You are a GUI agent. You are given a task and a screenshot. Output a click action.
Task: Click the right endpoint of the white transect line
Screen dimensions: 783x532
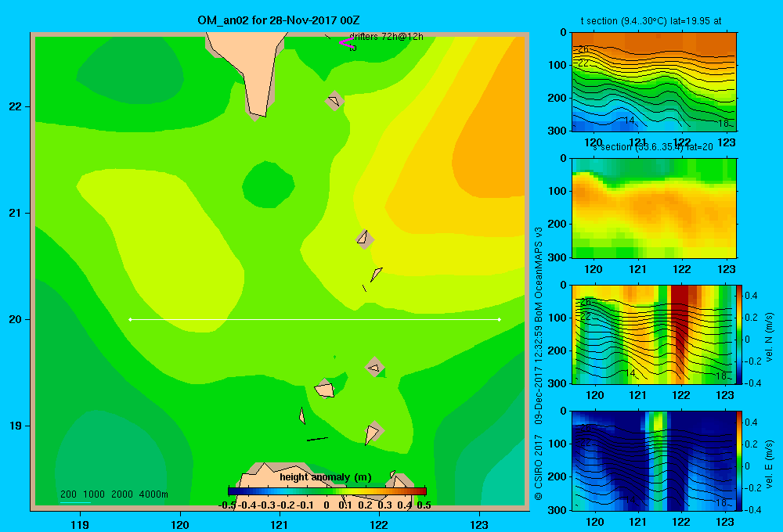pyautogui.click(x=500, y=319)
